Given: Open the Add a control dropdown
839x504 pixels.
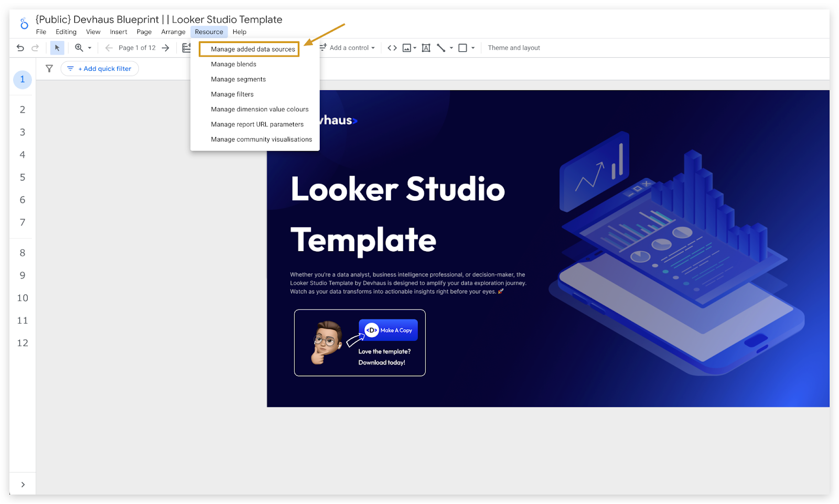Looking at the screenshot, I should click(348, 48).
